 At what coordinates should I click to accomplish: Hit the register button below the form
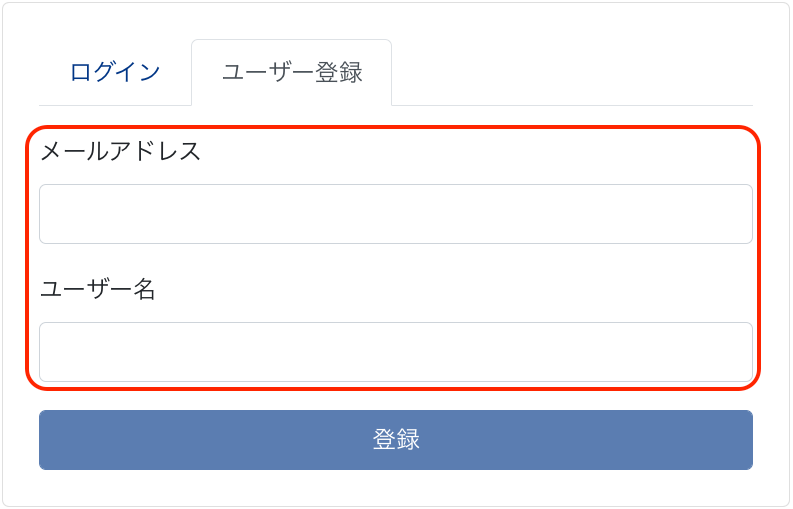(x=395, y=440)
